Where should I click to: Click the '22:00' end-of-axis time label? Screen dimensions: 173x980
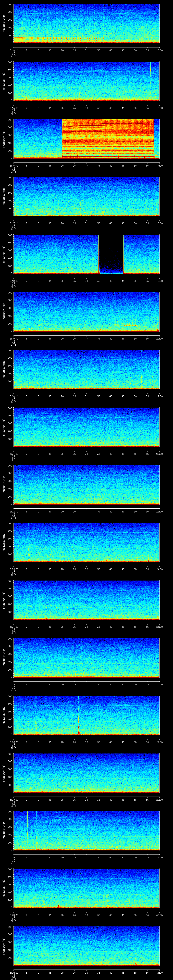pos(159,454)
